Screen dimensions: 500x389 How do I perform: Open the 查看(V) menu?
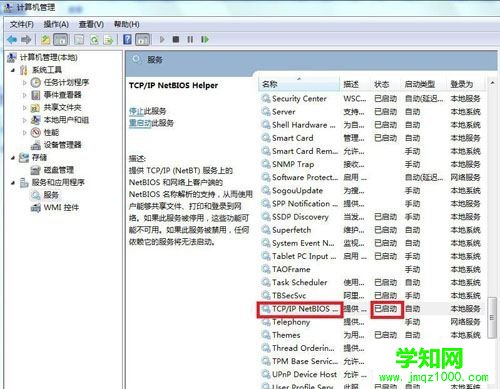91,24
